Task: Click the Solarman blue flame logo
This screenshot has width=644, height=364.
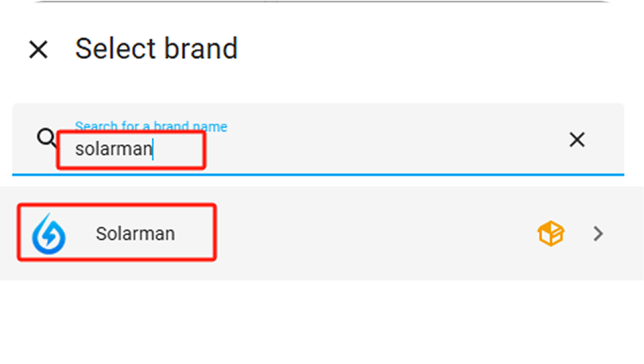Action: (x=48, y=234)
